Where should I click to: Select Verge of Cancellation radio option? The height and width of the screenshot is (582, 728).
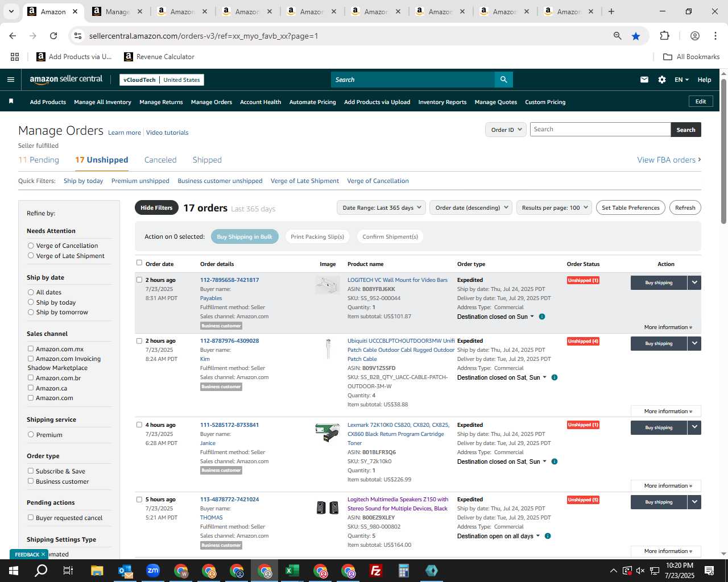coord(31,246)
